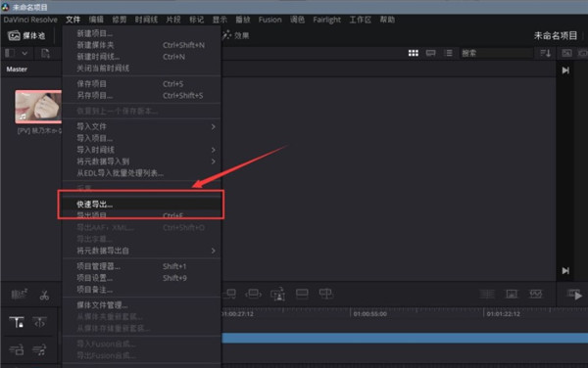Switch media pool to strip view
The width and height of the screenshot is (588, 368).
431,53
